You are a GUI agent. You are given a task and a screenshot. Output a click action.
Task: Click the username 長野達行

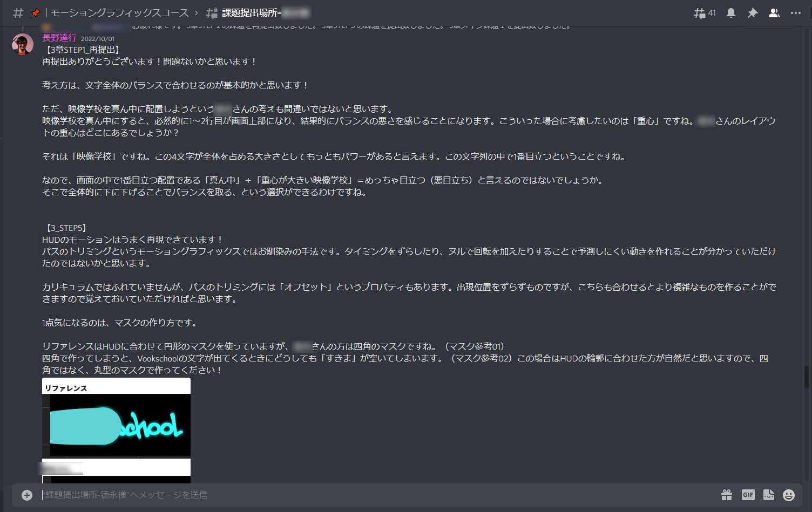(59, 38)
